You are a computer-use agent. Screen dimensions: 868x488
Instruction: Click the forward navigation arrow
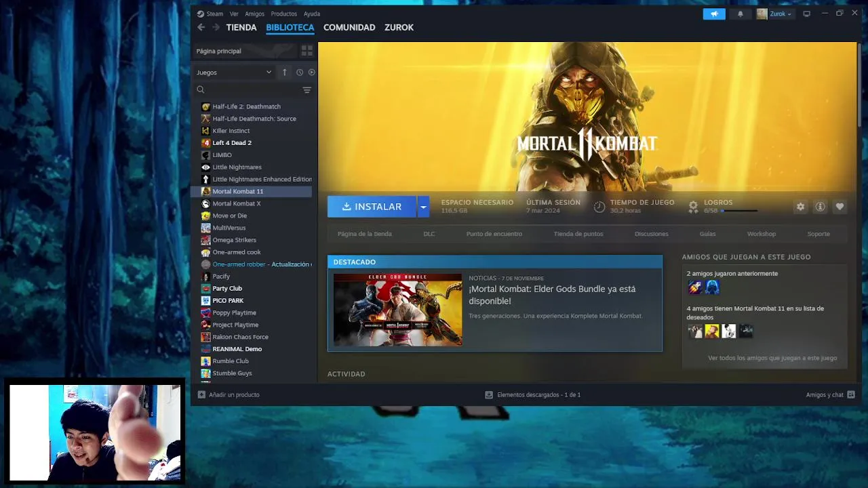point(216,27)
